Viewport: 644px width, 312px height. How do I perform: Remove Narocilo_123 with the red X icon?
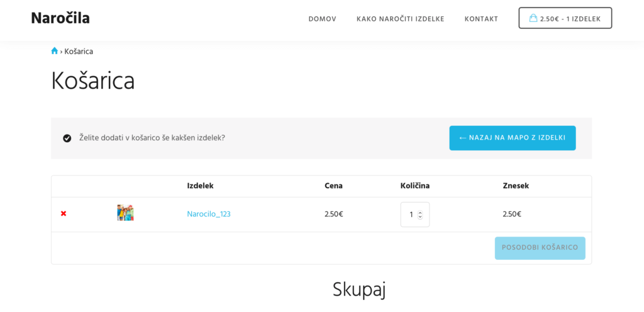pos(64,214)
